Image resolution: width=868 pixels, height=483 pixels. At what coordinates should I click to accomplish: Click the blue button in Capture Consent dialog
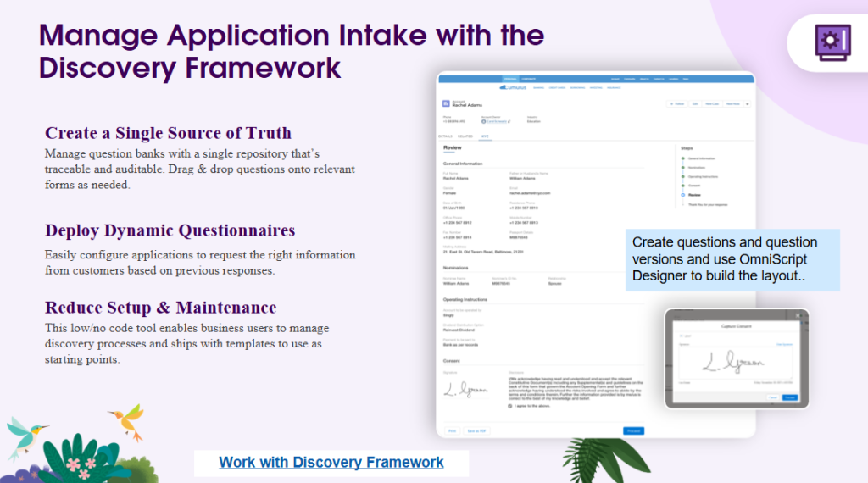pyautogui.click(x=790, y=397)
